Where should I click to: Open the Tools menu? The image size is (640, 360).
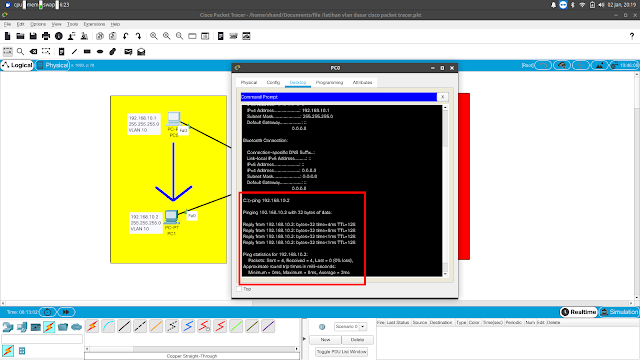[x=72, y=24]
